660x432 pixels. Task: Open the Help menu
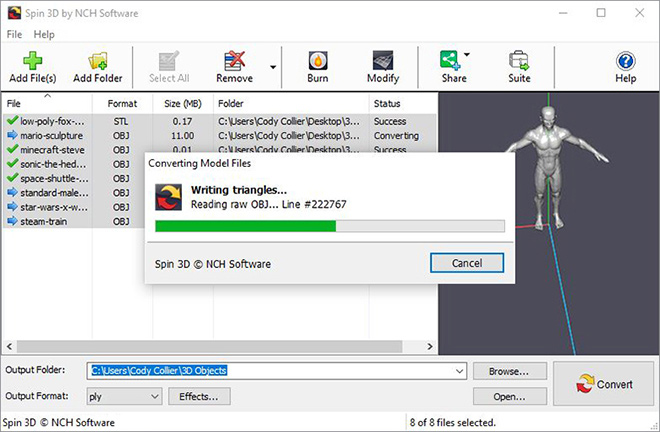coord(44,35)
